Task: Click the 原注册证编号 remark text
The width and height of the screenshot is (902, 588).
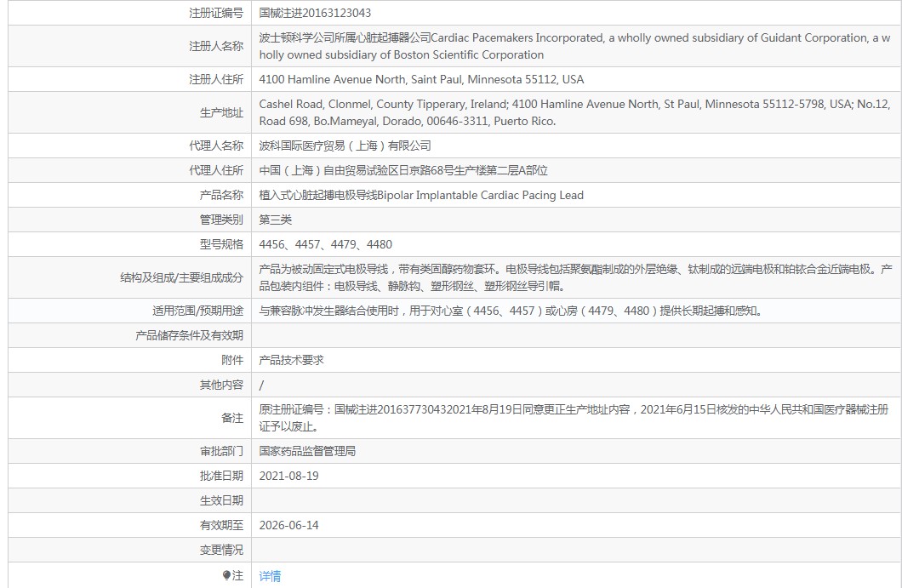Action: coord(574,419)
